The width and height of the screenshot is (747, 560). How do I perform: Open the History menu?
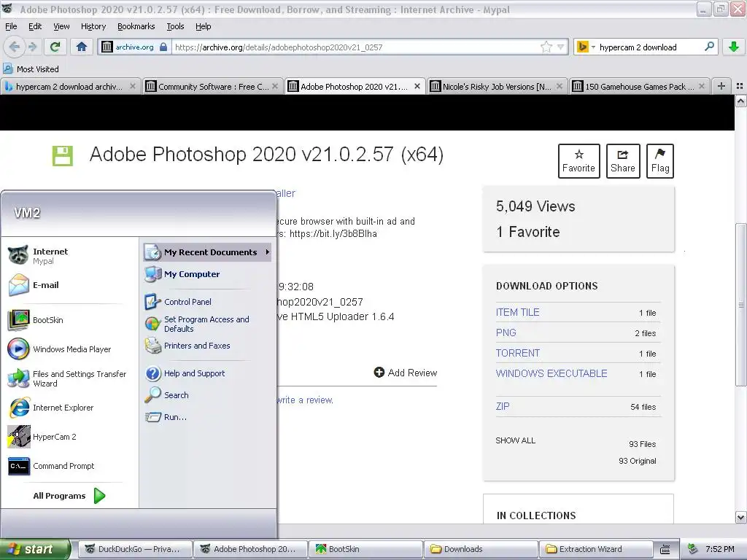[x=93, y=26]
